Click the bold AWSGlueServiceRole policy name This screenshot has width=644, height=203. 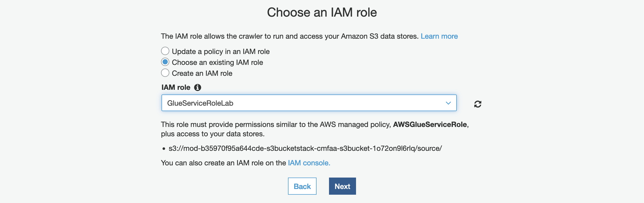pyautogui.click(x=430, y=125)
